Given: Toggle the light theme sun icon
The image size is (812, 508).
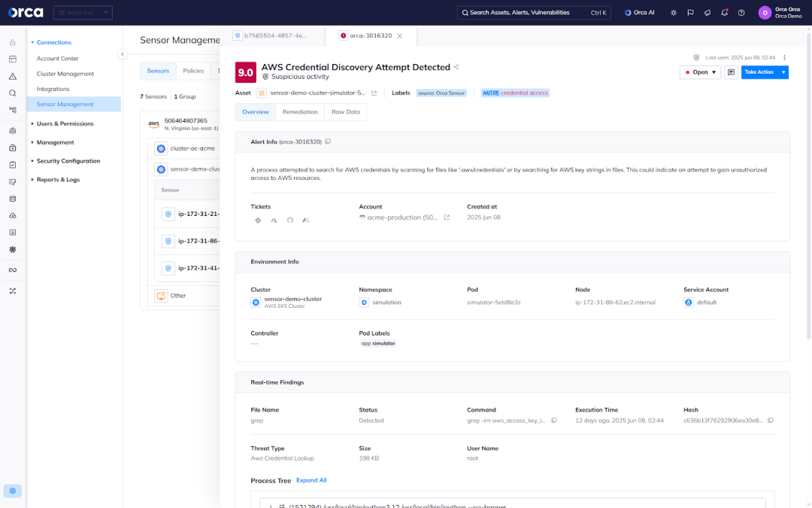Looking at the screenshot, I should (x=673, y=13).
